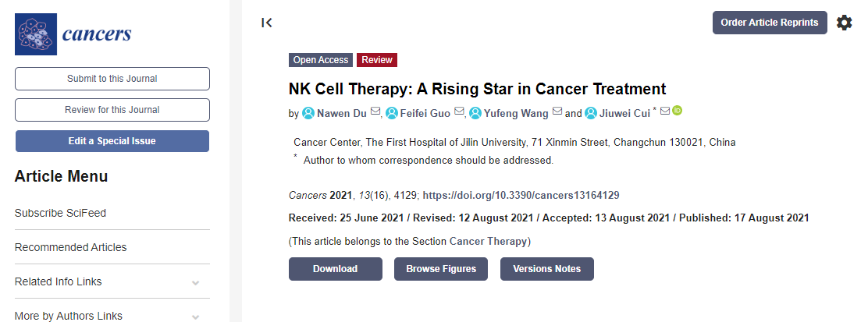Select Recommended Articles in Article Menu
The height and width of the screenshot is (322, 868).
[x=70, y=247]
